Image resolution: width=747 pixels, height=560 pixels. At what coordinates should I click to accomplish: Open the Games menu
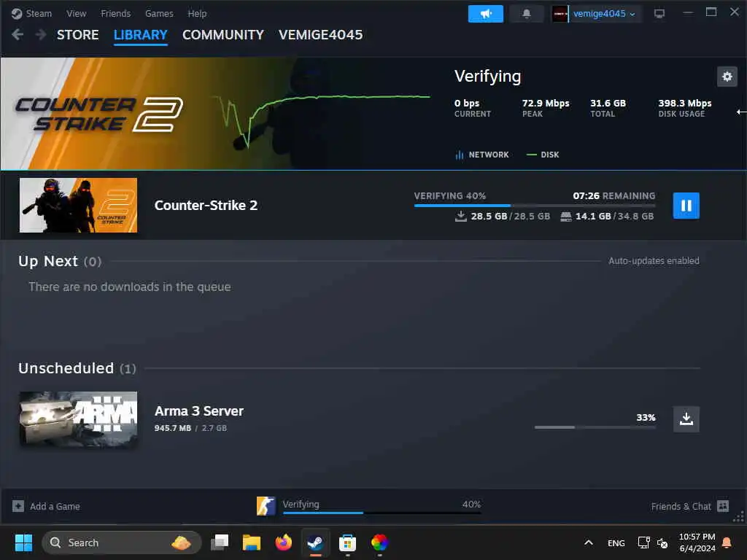[159, 13]
